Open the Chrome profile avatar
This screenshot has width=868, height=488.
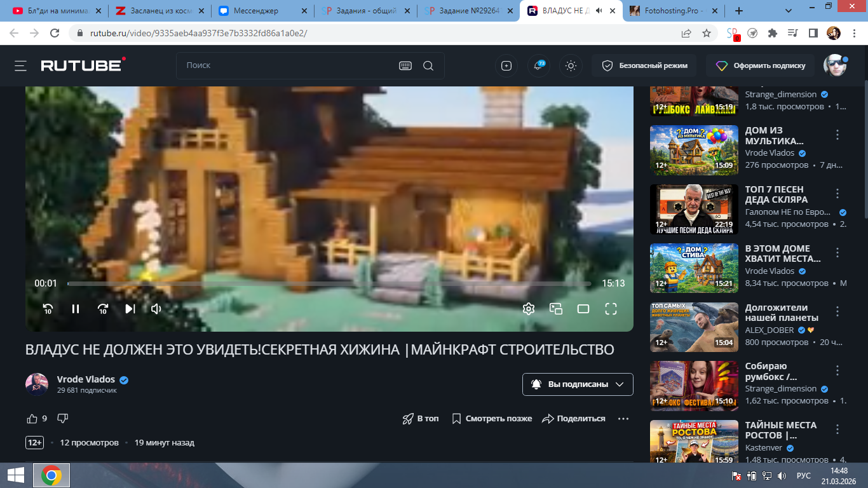click(834, 33)
